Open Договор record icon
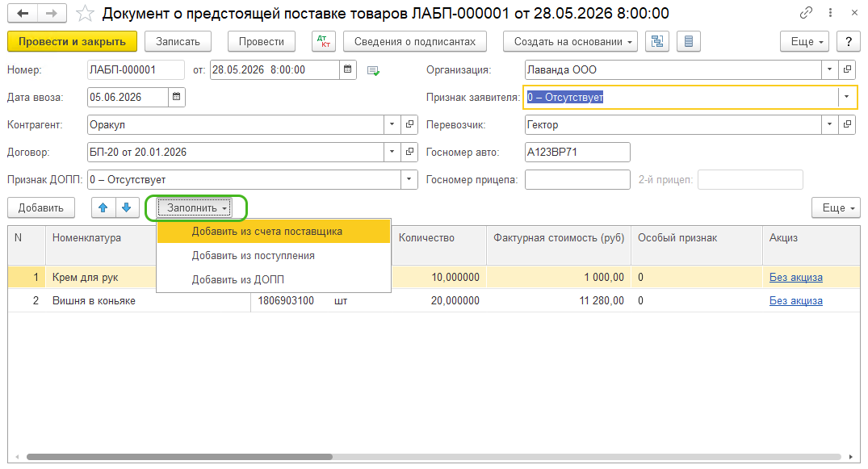This screenshot has height=469, width=868. coord(409,152)
